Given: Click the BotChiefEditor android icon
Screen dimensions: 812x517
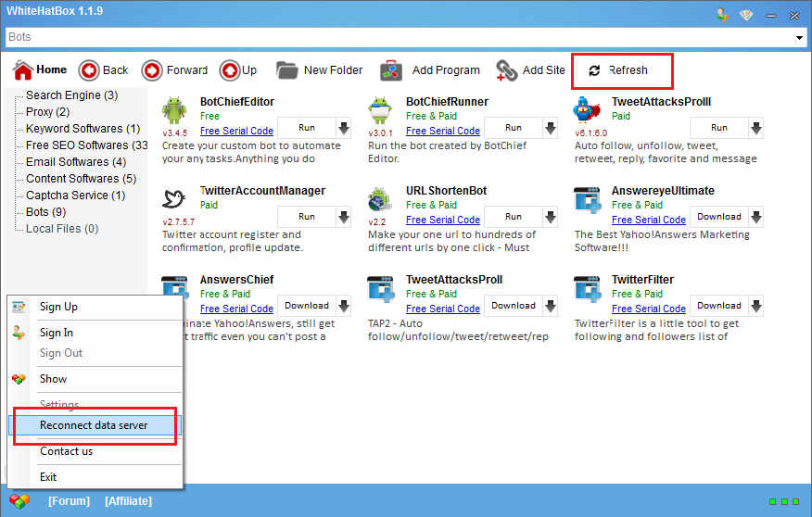Looking at the screenshot, I should pos(175,110).
